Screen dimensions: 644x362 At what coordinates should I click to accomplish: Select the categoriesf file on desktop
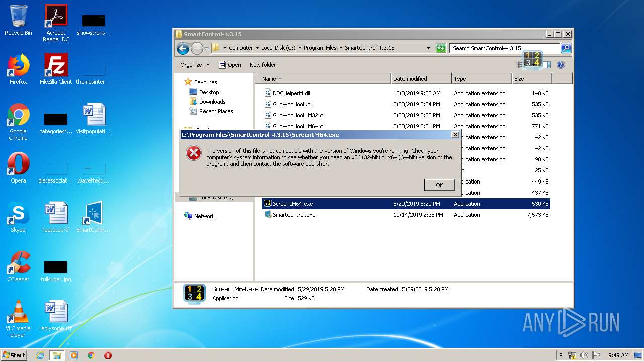coord(56,123)
